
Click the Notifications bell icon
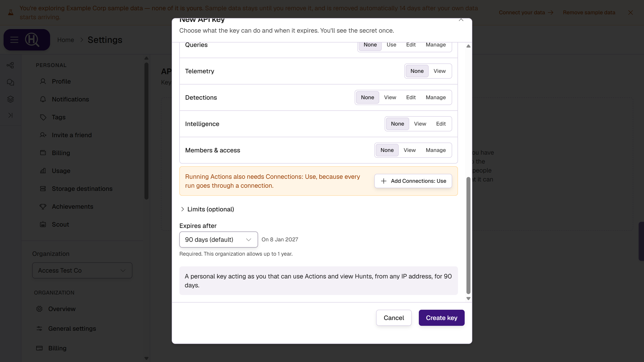point(43,99)
